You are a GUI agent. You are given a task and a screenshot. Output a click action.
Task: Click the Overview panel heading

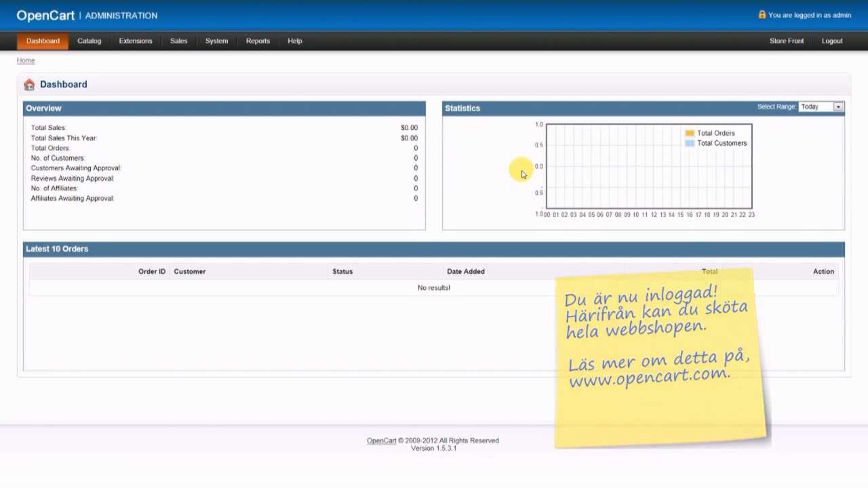click(43, 108)
